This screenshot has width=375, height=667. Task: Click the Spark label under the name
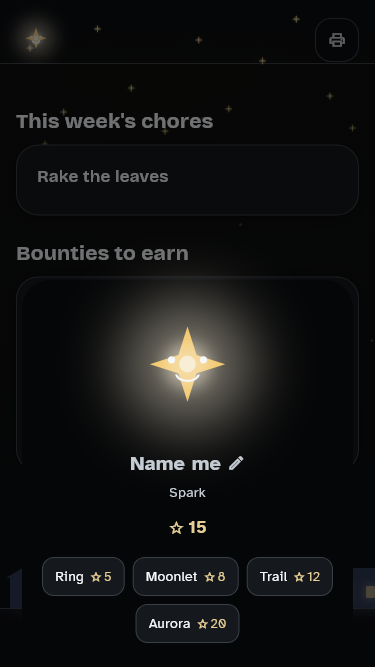(x=188, y=493)
